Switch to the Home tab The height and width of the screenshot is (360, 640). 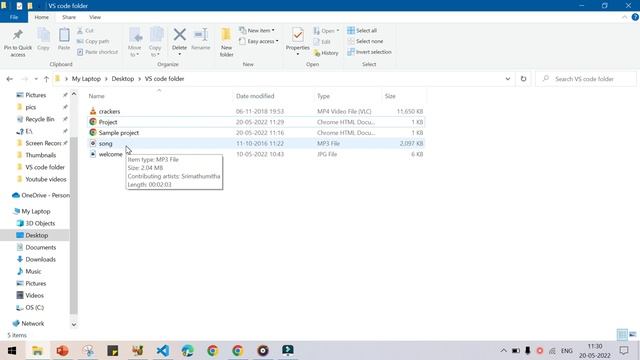coord(41,17)
